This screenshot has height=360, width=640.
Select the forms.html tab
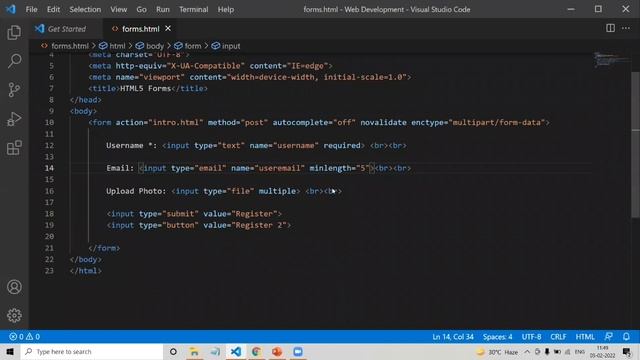click(x=140, y=29)
